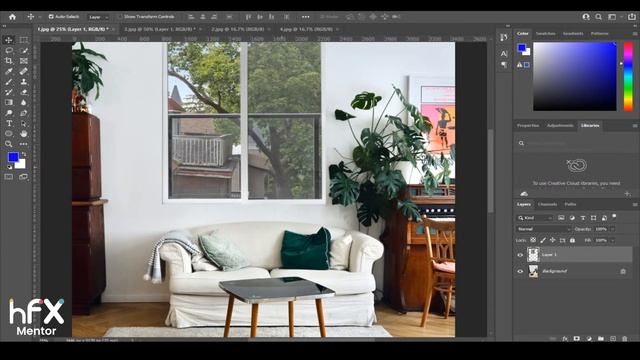Select the Eyedropper tool
Viewport: 640px width, 360px height.
click(x=9, y=71)
